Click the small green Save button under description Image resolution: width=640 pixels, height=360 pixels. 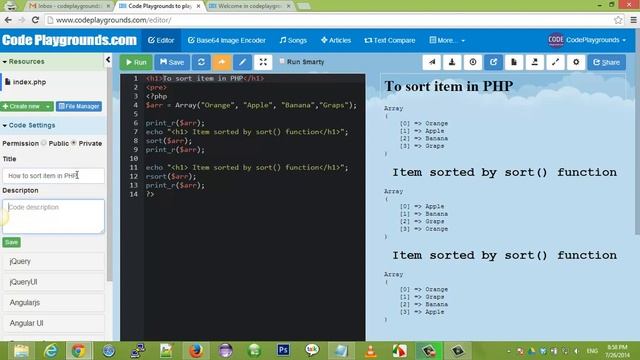11,242
